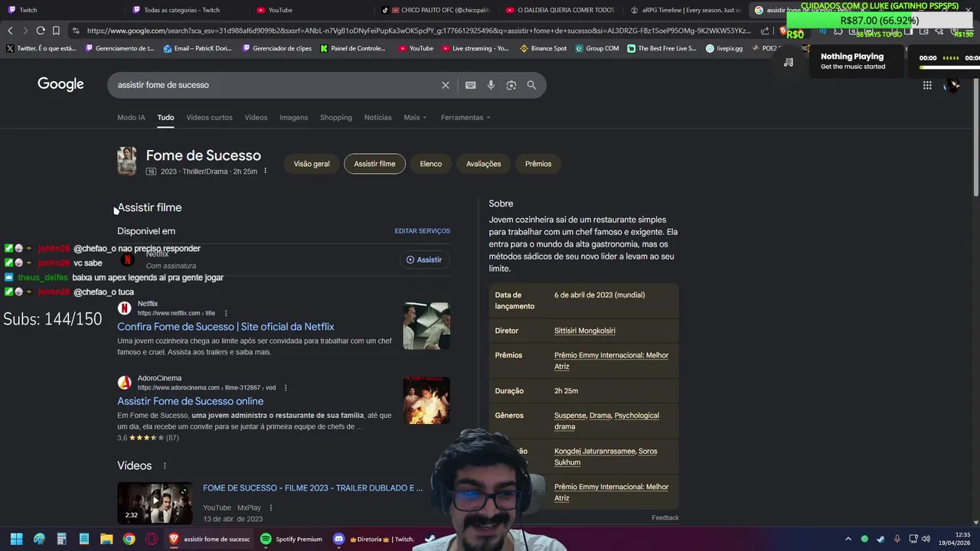980x551 pixels.
Task: Play the 2:32 trailer video thumbnail
Action: tap(155, 503)
